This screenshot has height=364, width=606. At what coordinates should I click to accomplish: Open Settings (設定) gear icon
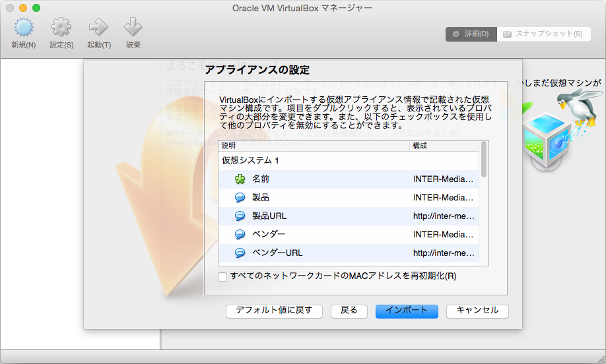(61, 27)
